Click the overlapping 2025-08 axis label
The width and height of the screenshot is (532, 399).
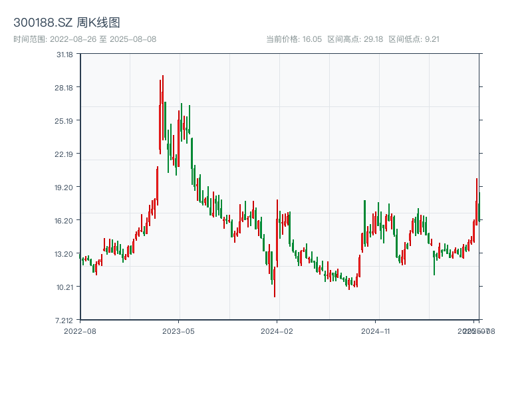[475, 330]
